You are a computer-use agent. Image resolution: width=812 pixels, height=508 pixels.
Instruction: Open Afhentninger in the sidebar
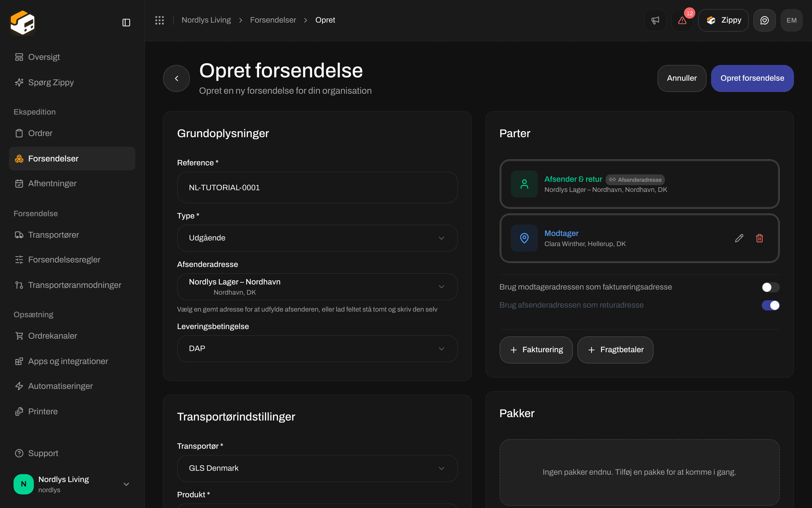72,183
